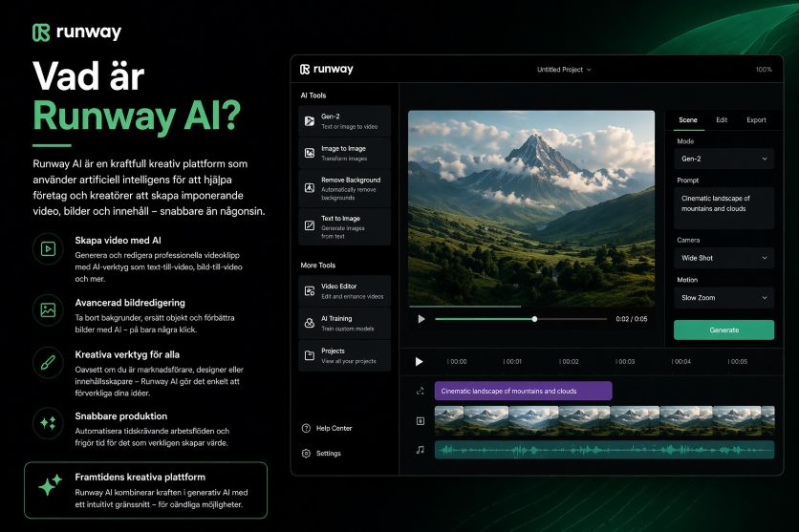
Task: Click the Framtidens kreativa plattform heading
Action: click(140, 477)
